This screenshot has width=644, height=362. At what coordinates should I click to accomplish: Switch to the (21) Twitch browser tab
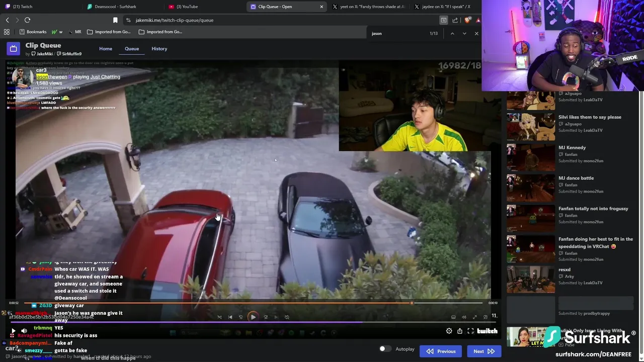(40, 7)
